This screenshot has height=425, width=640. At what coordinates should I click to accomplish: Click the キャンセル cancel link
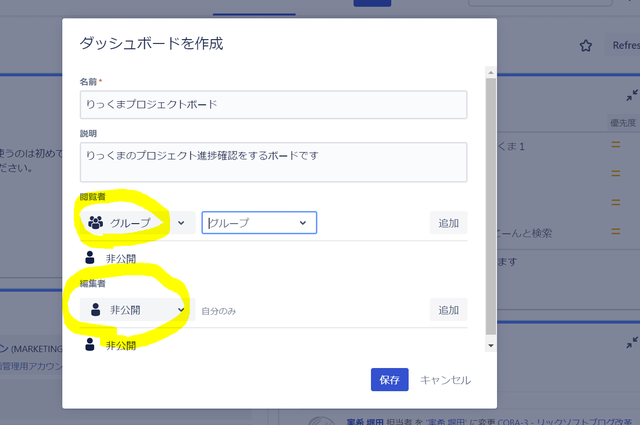click(445, 380)
